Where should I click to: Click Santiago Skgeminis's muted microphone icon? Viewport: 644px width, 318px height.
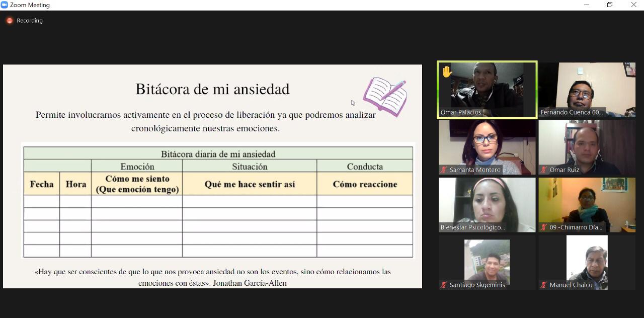[x=443, y=285]
